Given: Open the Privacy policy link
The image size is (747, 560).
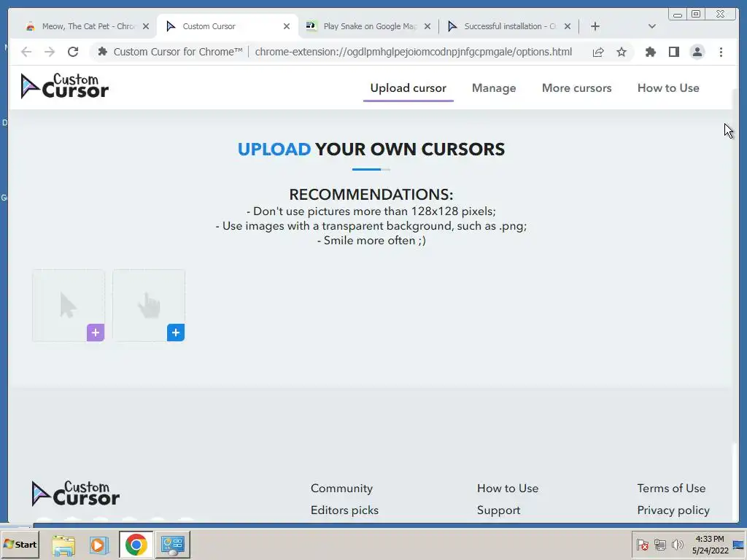Looking at the screenshot, I should [x=673, y=510].
